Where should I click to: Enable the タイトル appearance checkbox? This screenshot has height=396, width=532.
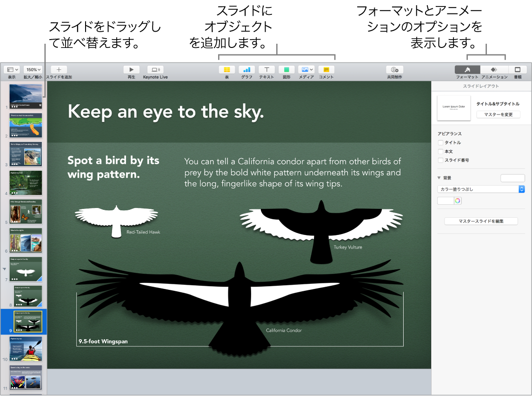click(x=440, y=142)
